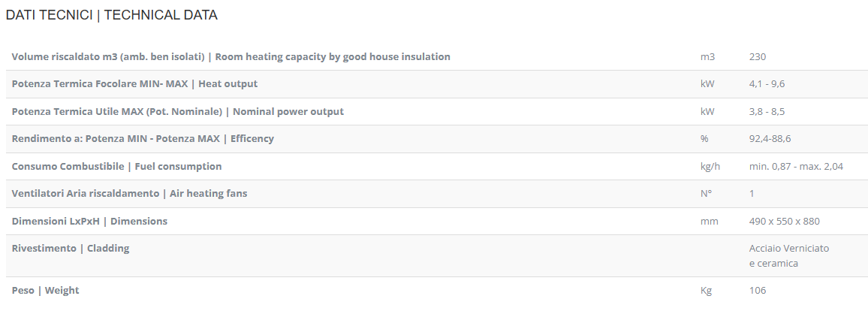The width and height of the screenshot is (868, 311).
Task: Select the 'Volume riscaldato m3' row label
Action: [x=231, y=57]
